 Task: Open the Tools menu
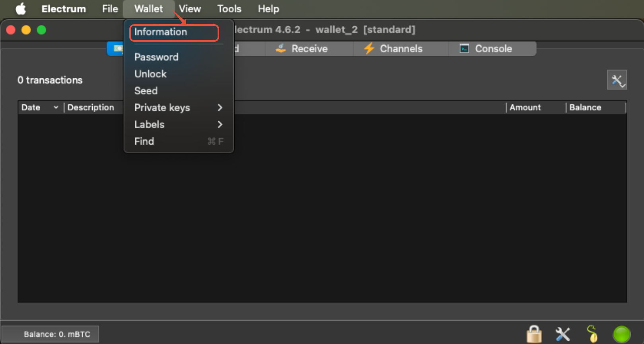[x=229, y=9]
